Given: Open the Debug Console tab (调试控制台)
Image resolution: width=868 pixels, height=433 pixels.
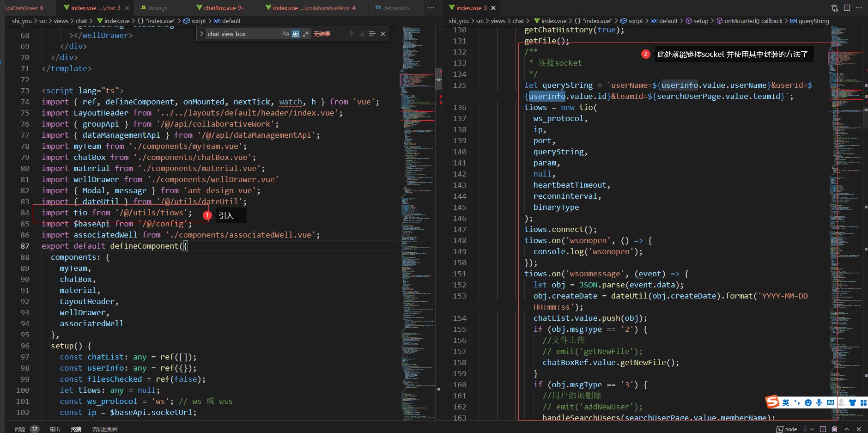Looking at the screenshot, I should point(105,429).
